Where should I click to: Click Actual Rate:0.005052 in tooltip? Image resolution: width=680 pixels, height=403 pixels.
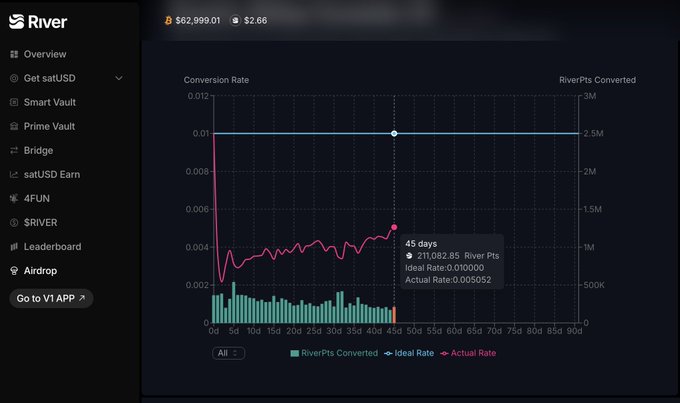[x=448, y=280]
